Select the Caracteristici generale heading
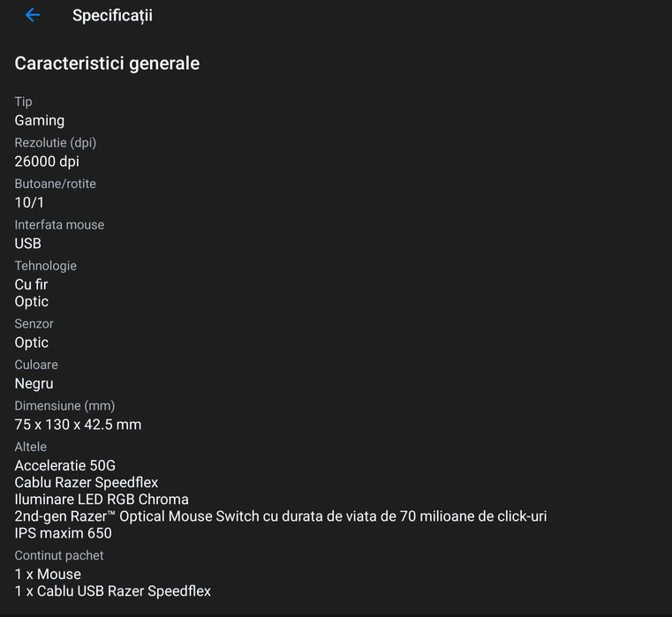Image resolution: width=672 pixels, height=617 pixels. tap(107, 64)
